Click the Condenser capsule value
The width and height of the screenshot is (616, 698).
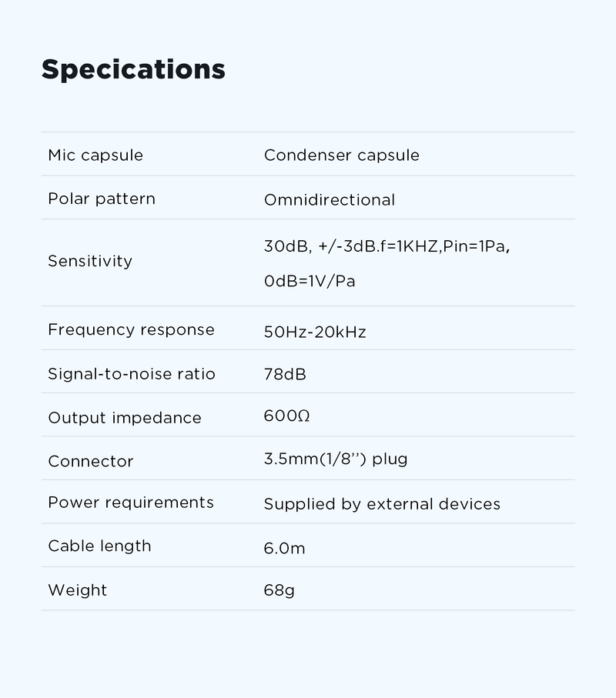pyautogui.click(x=341, y=155)
